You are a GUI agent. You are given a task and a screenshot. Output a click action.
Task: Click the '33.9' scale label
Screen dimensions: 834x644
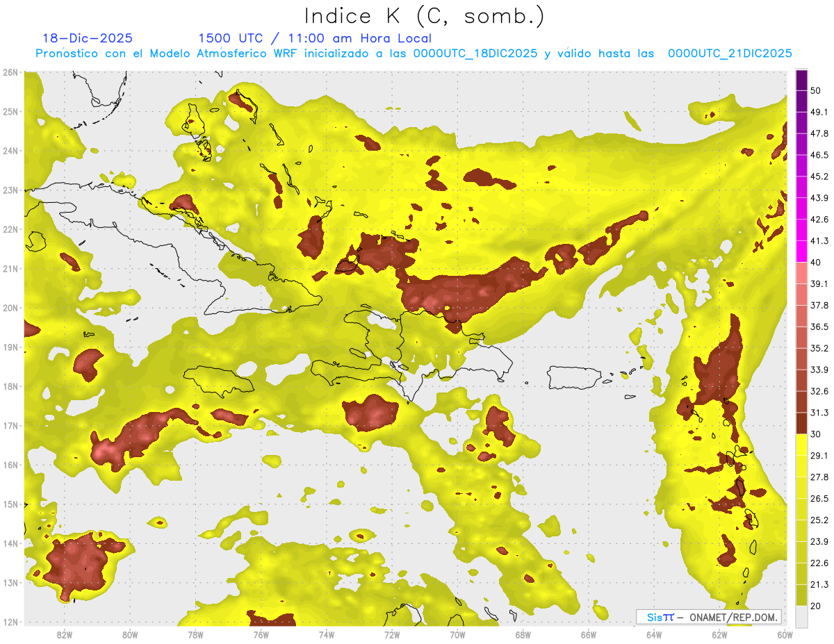tap(819, 370)
